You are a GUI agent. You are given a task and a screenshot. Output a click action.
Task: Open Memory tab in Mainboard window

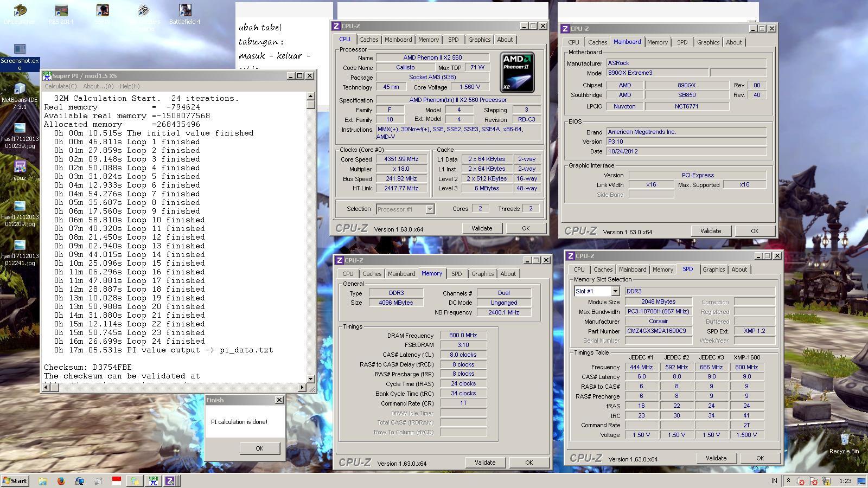pos(658,42)
